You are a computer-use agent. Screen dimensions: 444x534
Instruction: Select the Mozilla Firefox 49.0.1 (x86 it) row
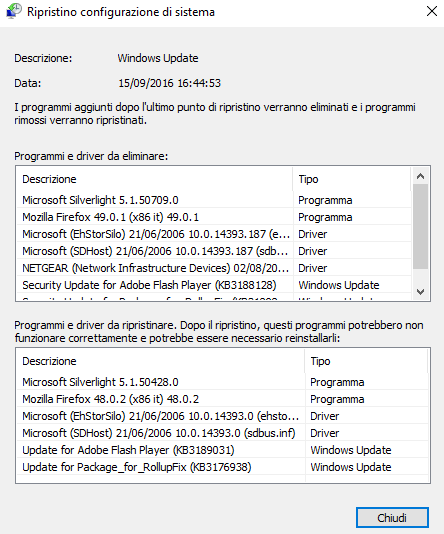(x=215, y=217)
